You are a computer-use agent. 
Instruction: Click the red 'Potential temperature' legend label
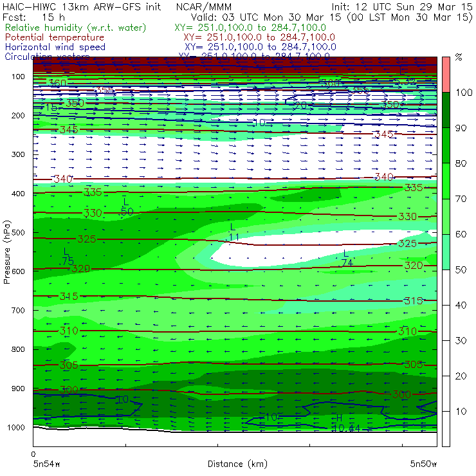coord(55,37)
